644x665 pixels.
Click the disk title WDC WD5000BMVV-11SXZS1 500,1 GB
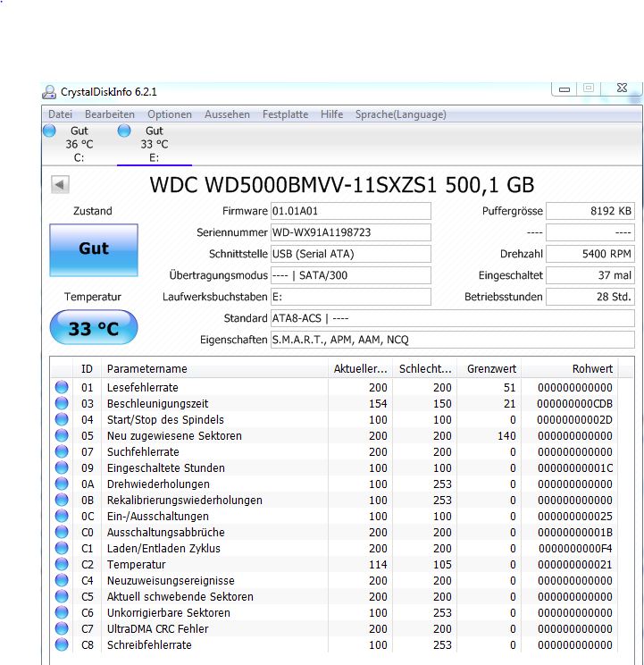pyautogui.click(x=341, y=185)
